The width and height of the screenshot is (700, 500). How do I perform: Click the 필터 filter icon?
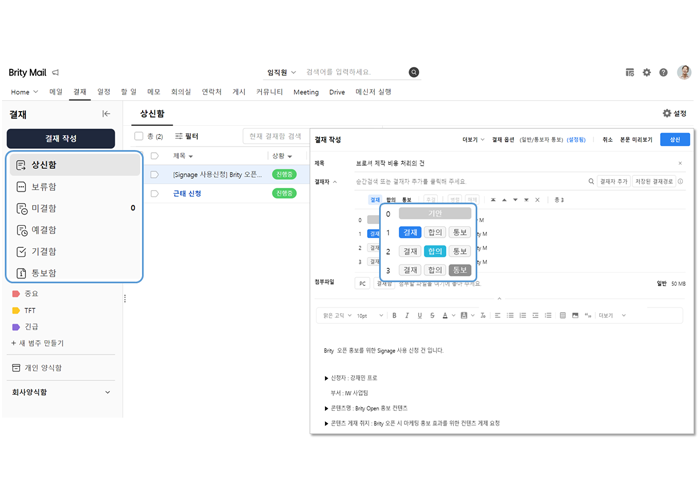click(x=180, y=136)
